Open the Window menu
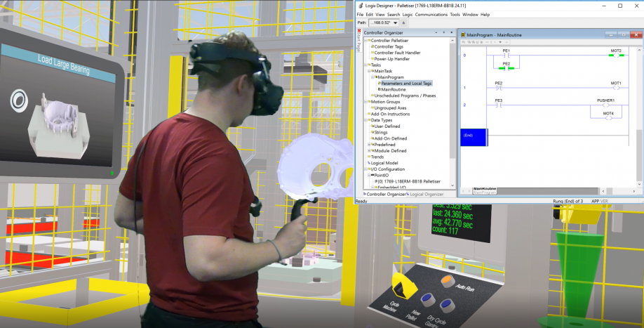This screenshot has height=328, width=644. click(470, 14)
